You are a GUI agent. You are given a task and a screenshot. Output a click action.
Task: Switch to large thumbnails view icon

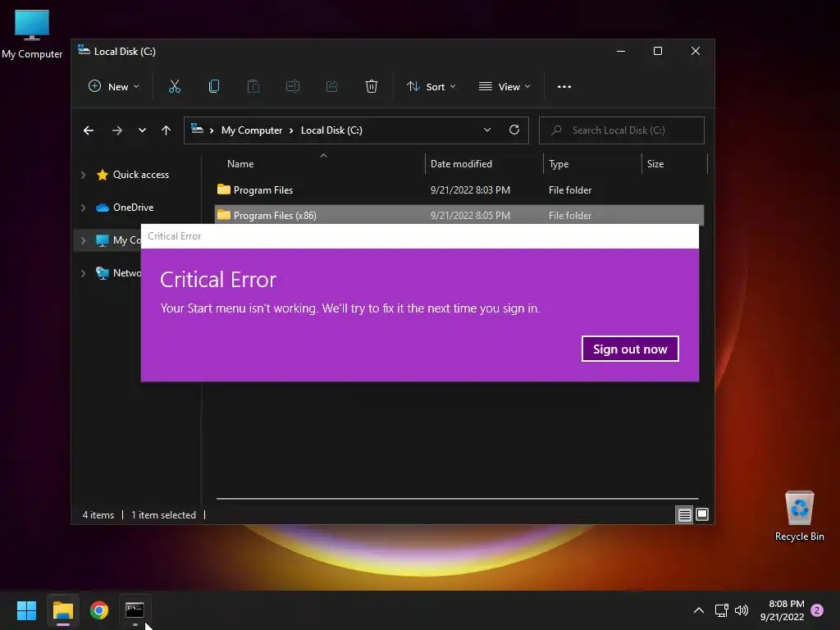point(702,515)
